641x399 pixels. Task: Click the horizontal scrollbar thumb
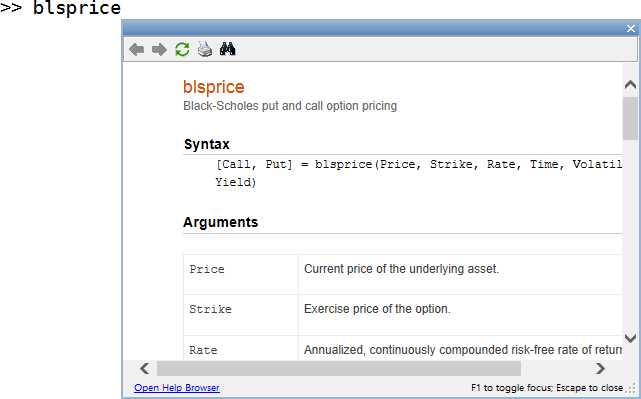tap(339, 368)
